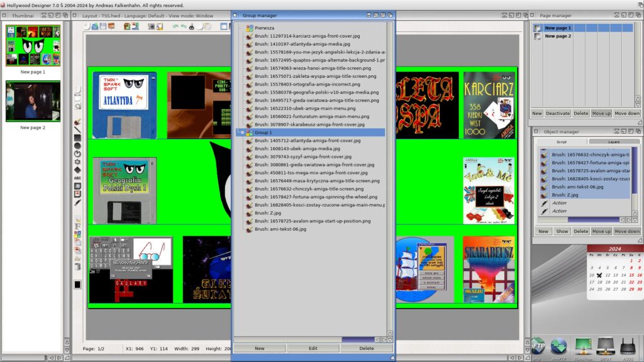Click Move up in Page manager
Viewport: 644px width, 362px height.
601,113
